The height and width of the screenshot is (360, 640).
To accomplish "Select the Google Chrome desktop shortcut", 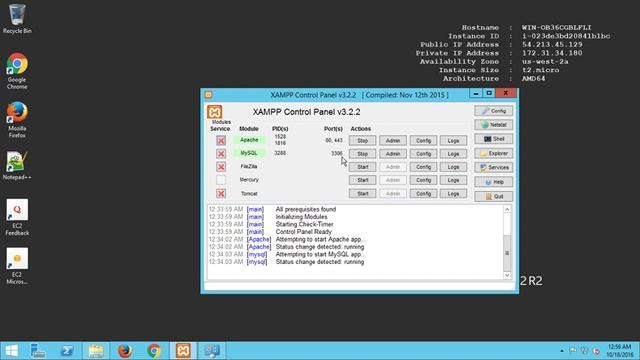I will [x=17, y=71].
